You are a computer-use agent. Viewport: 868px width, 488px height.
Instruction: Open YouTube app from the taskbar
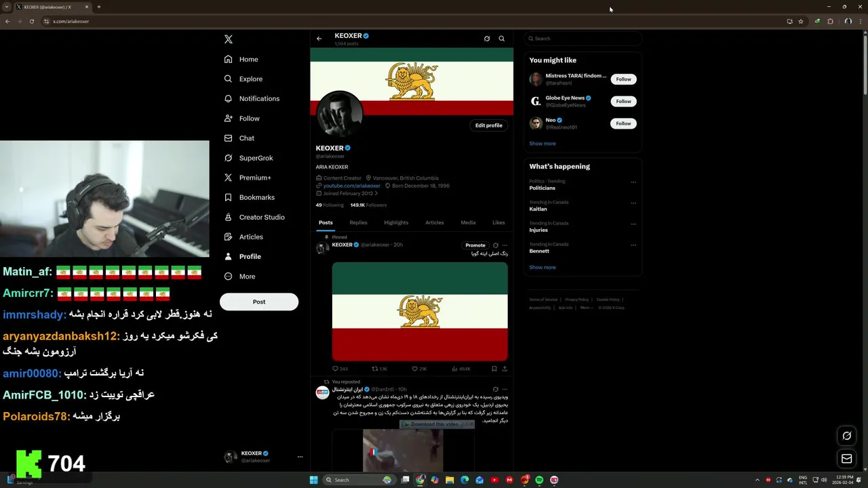click(x=494, y=480)
